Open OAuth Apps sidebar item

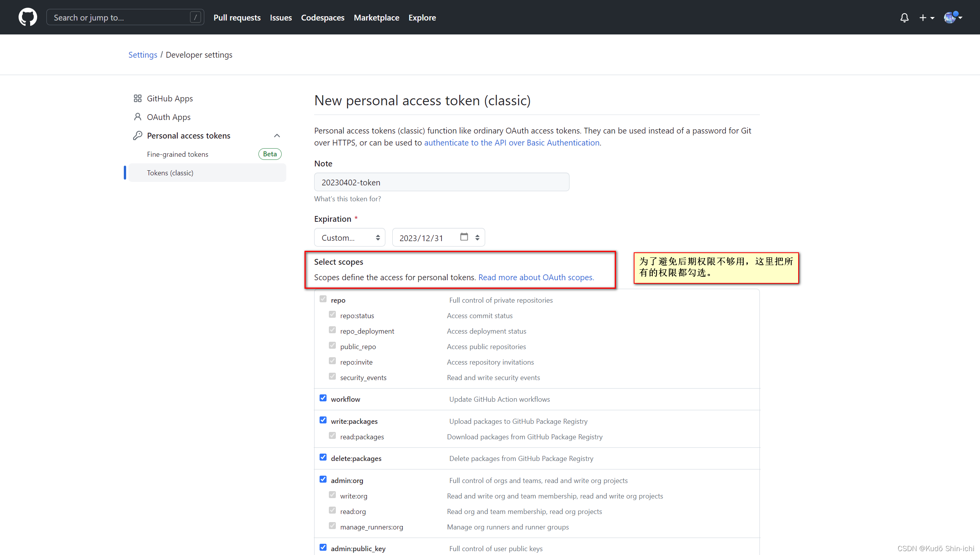point(207,117)
